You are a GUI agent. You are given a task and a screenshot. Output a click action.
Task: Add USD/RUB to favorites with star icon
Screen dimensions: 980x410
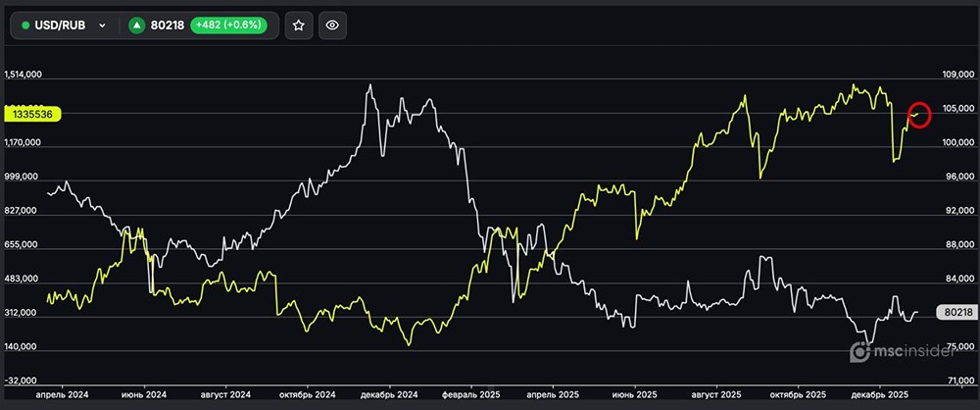click(x=299, y=25)
